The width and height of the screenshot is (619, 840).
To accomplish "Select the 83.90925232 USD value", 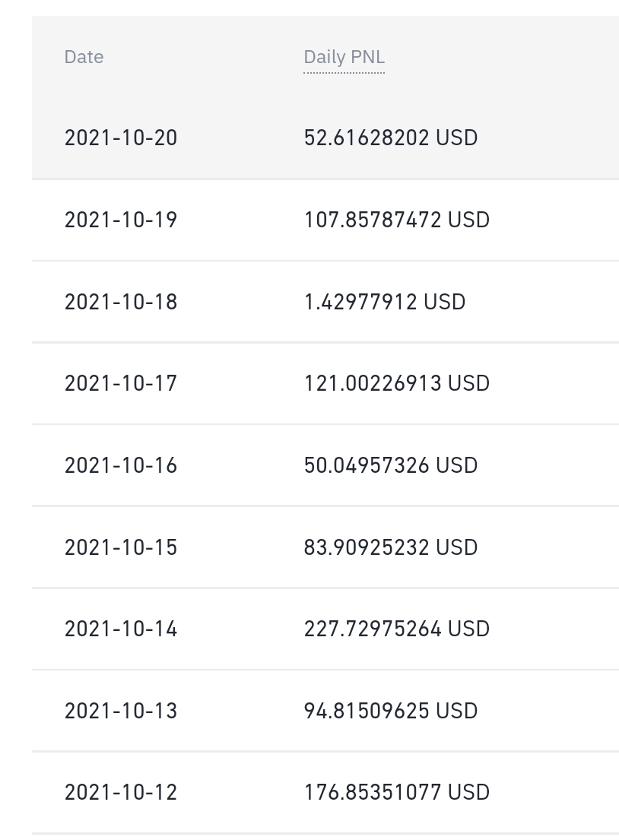I will (x=391, y=547).
